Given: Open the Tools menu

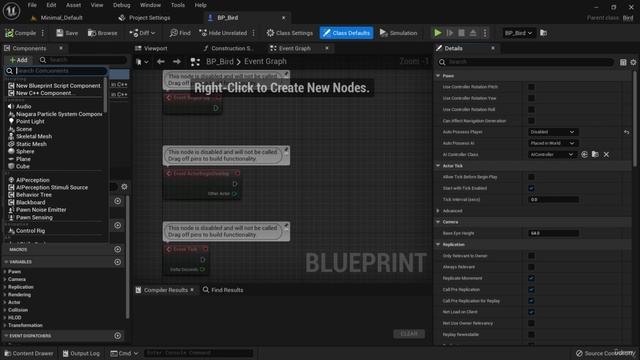Looking at the screenshot, I should pos(178,5).
